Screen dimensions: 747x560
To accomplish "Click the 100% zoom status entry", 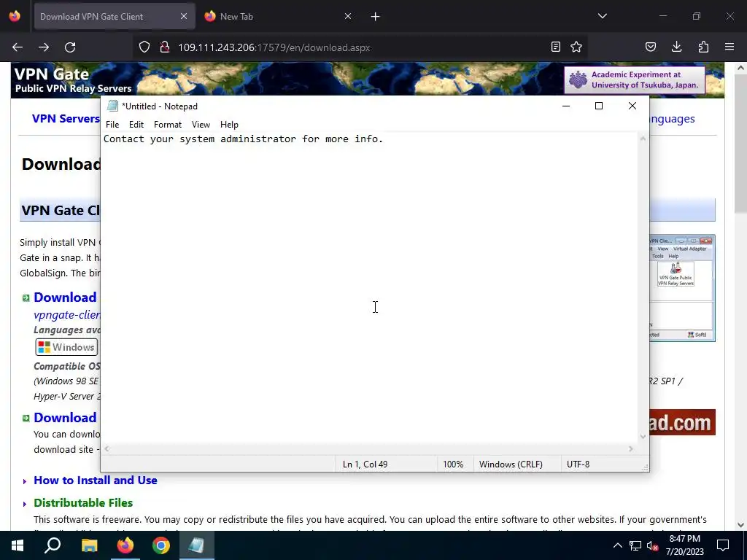I will coord(453,464).
